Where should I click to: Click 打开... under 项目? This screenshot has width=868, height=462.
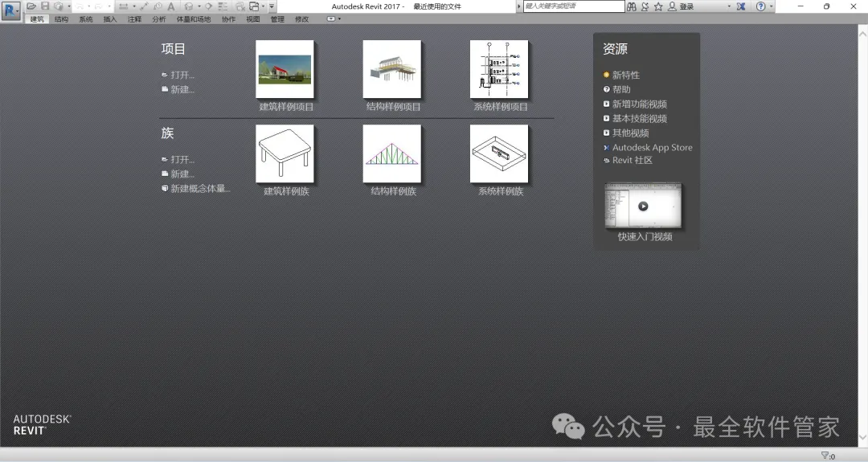pyautogui.click(x=182, y=75)
